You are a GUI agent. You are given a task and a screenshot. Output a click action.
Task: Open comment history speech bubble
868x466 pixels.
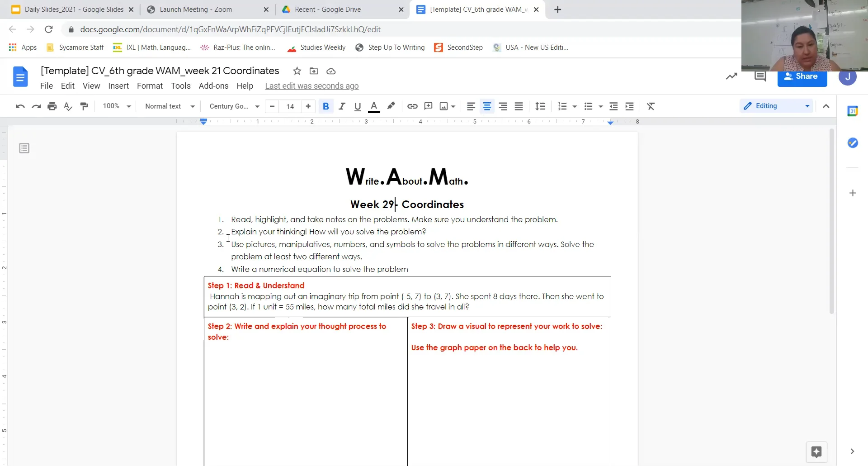[x=760, y=76]
